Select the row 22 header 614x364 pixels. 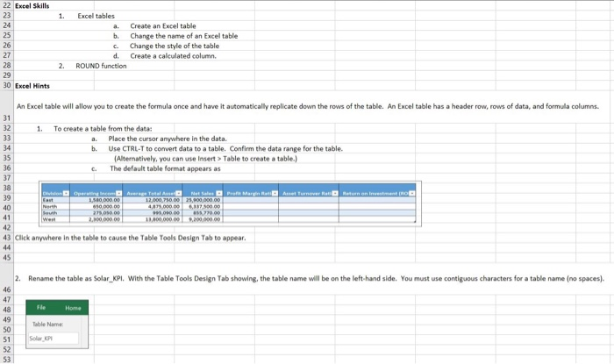7,6
